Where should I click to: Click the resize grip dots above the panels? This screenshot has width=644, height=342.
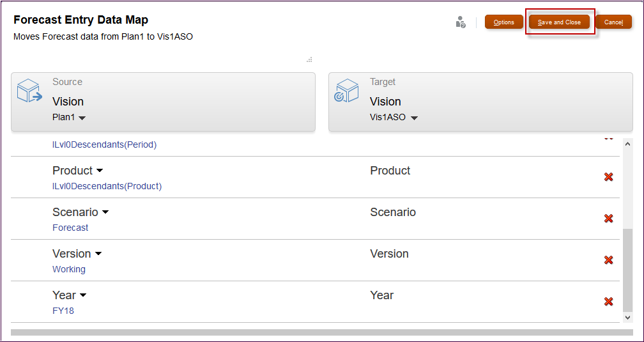(309, 59)
